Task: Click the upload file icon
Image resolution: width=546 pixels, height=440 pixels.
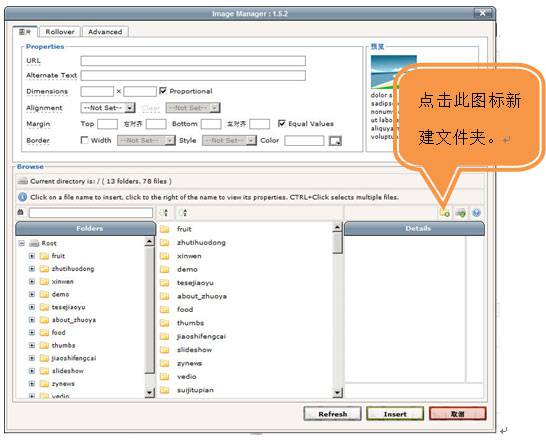Action: pyautogui.click(x=461, y=213)
